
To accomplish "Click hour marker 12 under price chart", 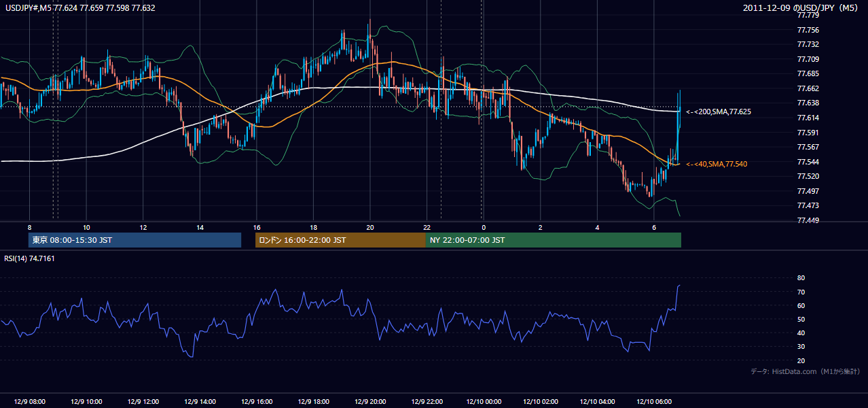I will [x=143, y=226].
